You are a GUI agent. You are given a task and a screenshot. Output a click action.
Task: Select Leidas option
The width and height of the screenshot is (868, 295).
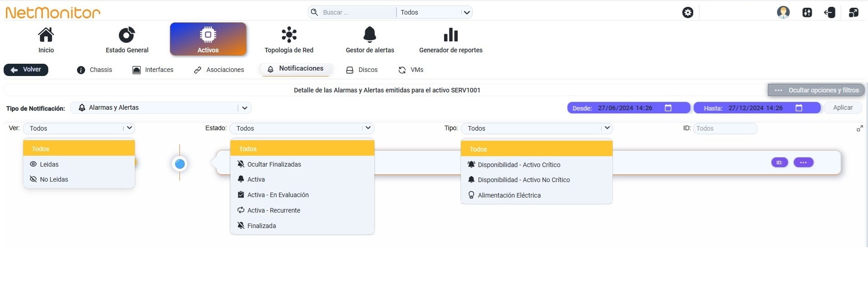[x=79, y=164]
